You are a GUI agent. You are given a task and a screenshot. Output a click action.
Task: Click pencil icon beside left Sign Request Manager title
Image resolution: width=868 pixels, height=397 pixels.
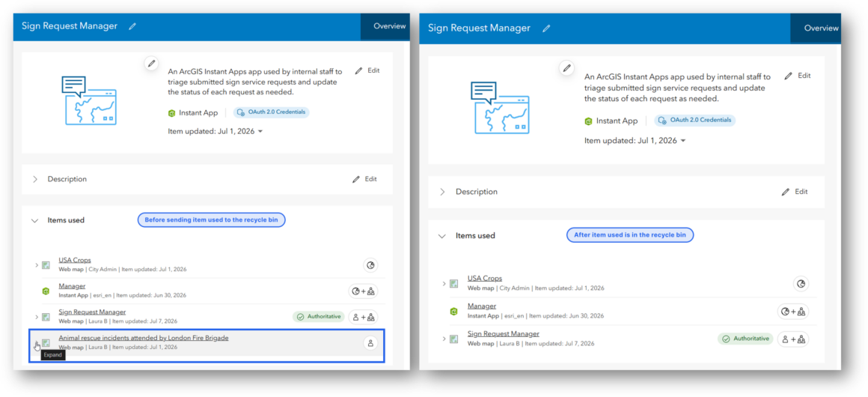point(132,27)
